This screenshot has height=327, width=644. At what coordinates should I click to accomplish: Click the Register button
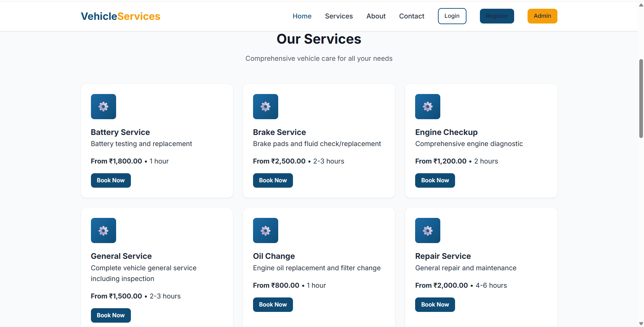pos(497,16)
